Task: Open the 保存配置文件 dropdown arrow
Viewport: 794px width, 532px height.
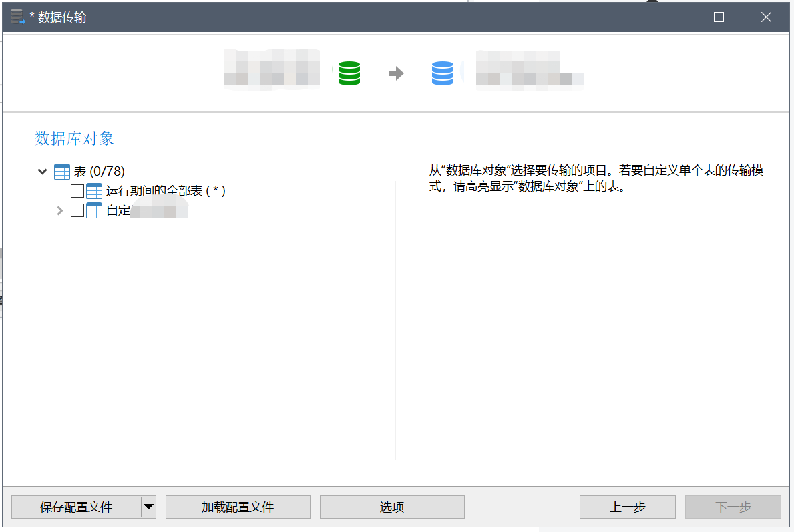Action: tap(148, 507)
